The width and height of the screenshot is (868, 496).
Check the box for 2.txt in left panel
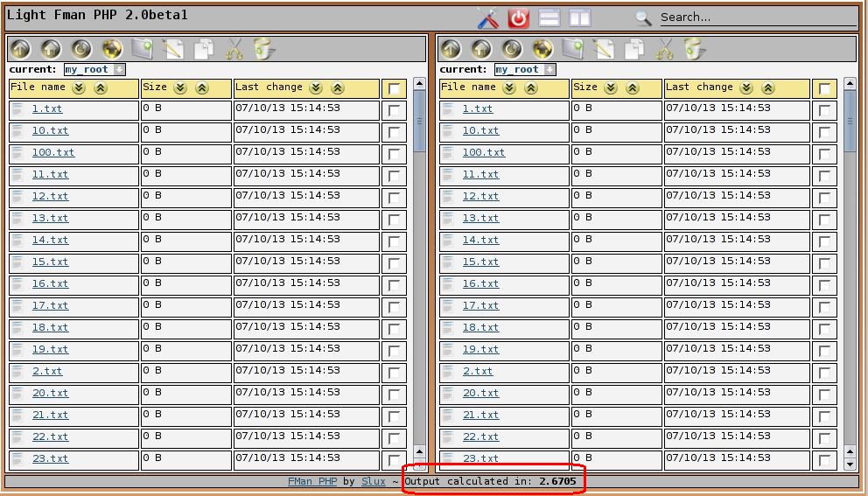pos(394,374)
